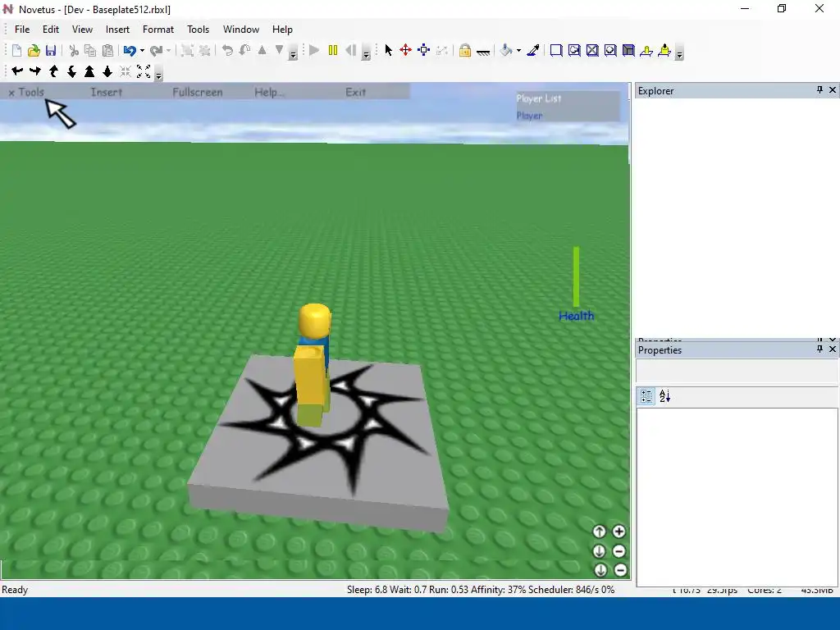Click Insert in the in-game menu
Screen dimensions: 840x630
pos(107,92)
